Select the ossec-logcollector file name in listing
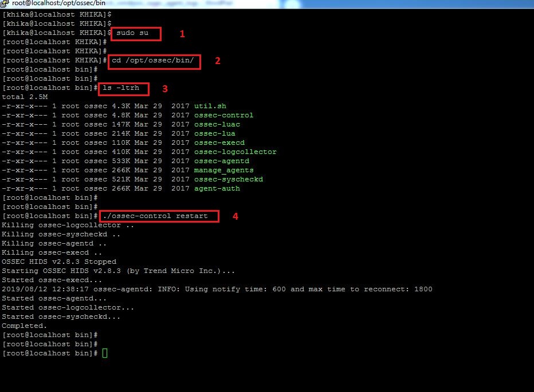Viewport: 534px width, 392px height. [235, 152]
